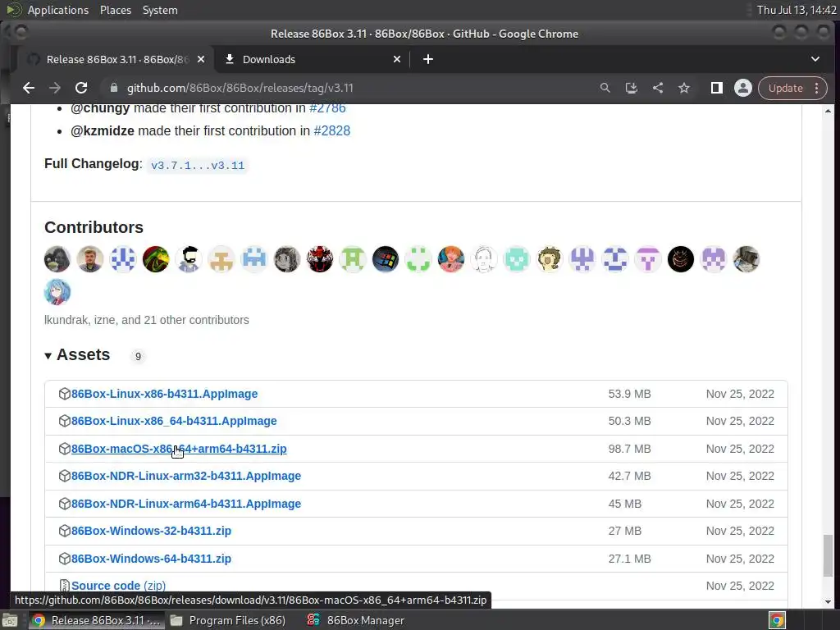Reload the GitHub release page

pos(81,88)
